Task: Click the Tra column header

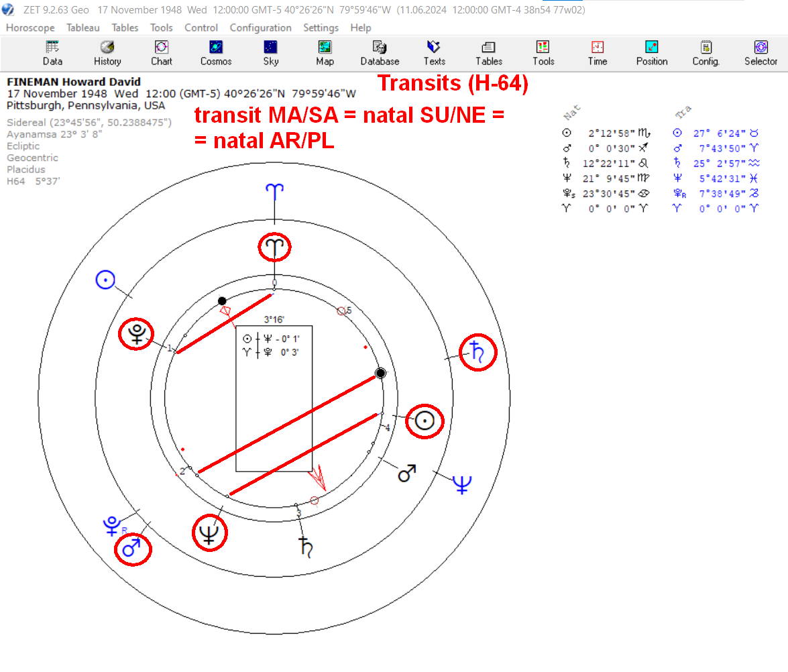Action: (683, 111)
